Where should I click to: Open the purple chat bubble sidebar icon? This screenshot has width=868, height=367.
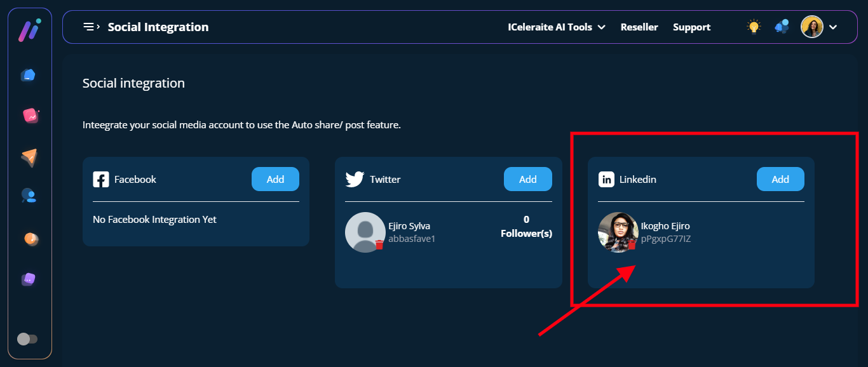point(29,279)
